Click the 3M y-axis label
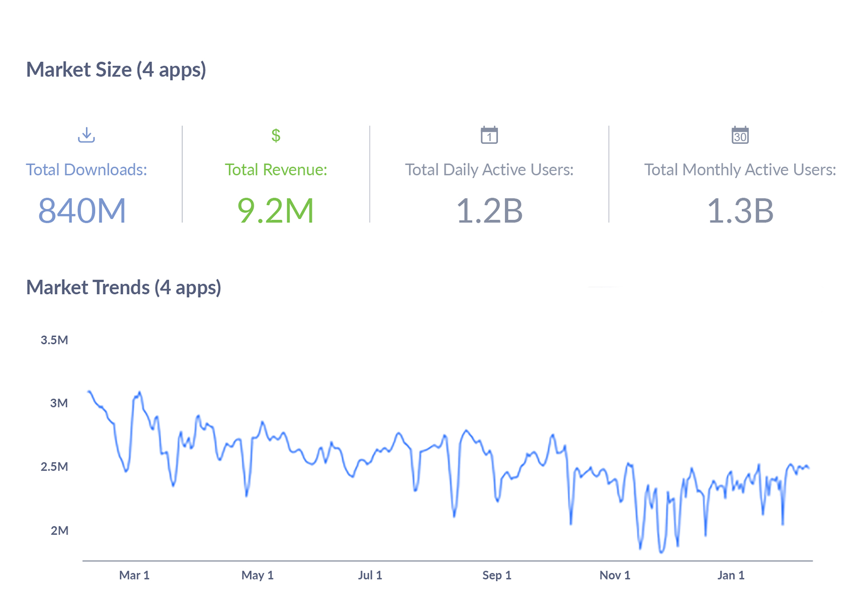Image resolution: width=858 pixels, height=616 pixels. [x=59, y=403]
